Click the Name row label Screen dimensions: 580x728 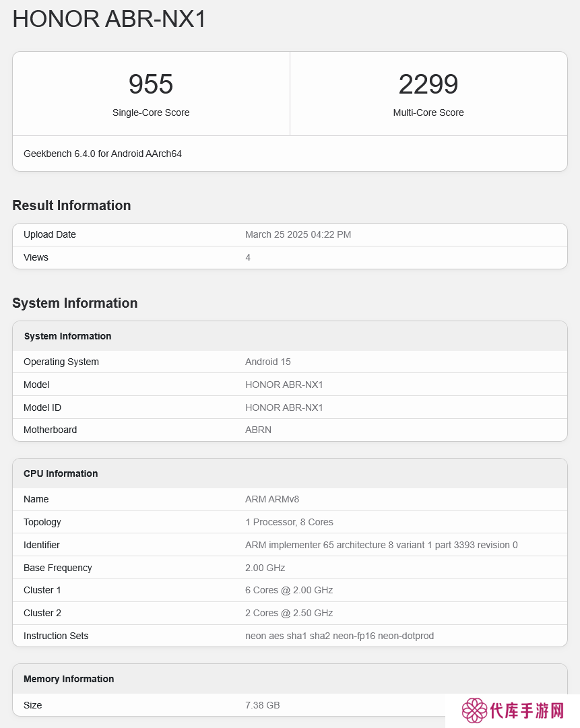pos(36,499)
